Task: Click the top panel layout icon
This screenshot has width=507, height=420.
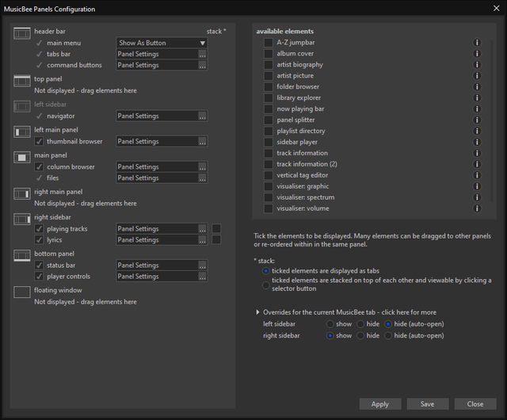Action: [x=22, y=81]
